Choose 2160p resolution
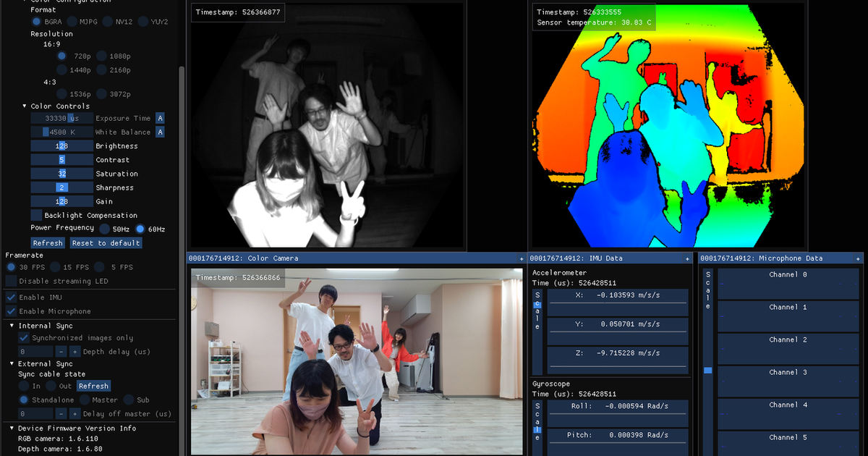 (x=101, y=70)
